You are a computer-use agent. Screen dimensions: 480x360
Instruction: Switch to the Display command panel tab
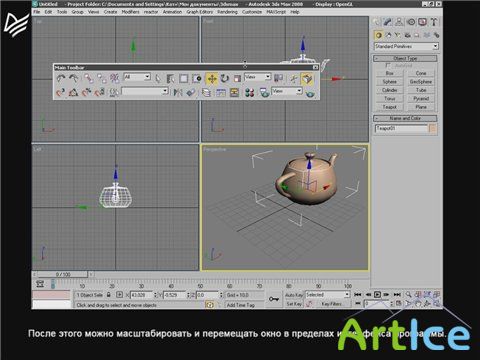pos(422,22)
